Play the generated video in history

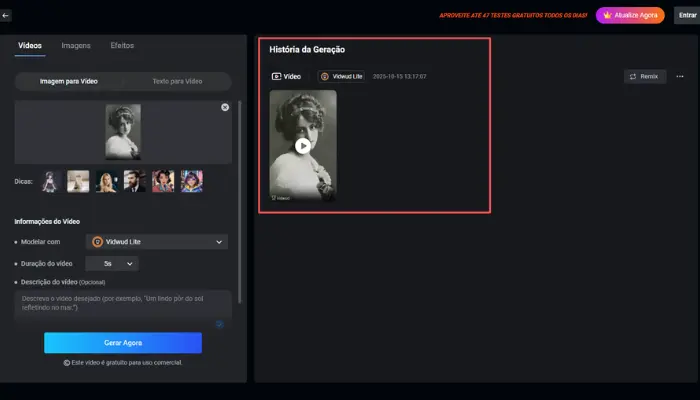pyautogui.click(x=303, y=146)
